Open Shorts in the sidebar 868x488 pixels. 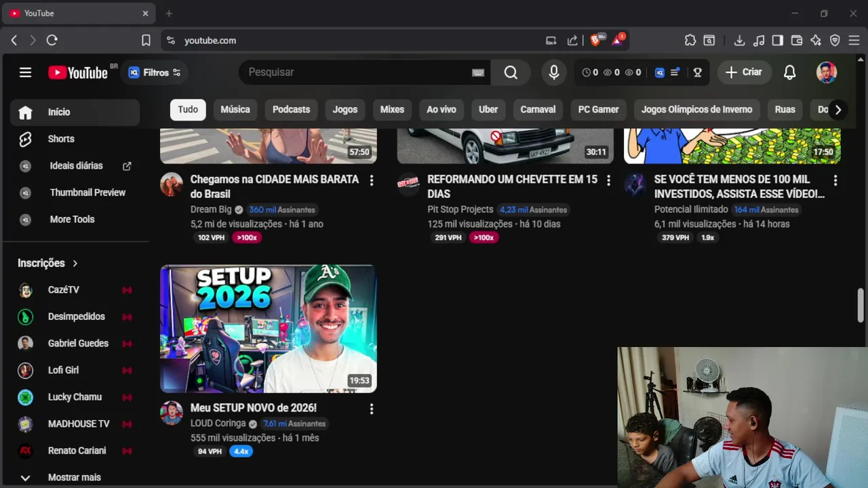click(75, 139)
